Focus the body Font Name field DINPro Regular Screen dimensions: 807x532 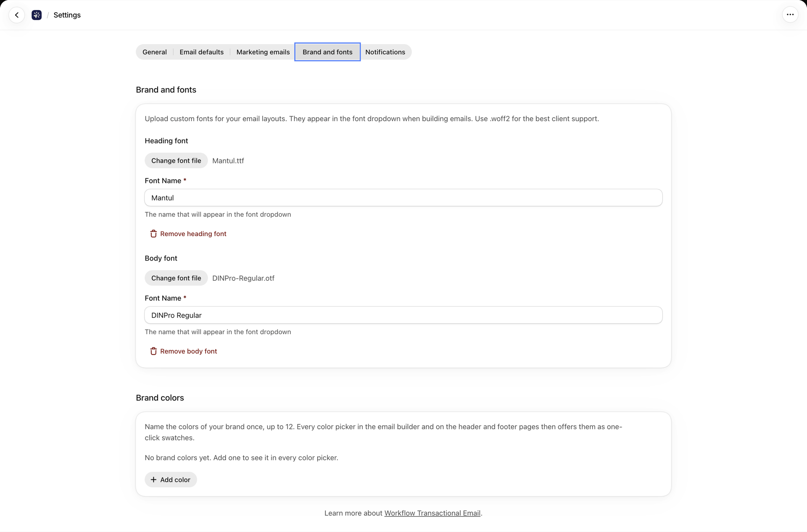pyautogui.click(x=403, y=315)
